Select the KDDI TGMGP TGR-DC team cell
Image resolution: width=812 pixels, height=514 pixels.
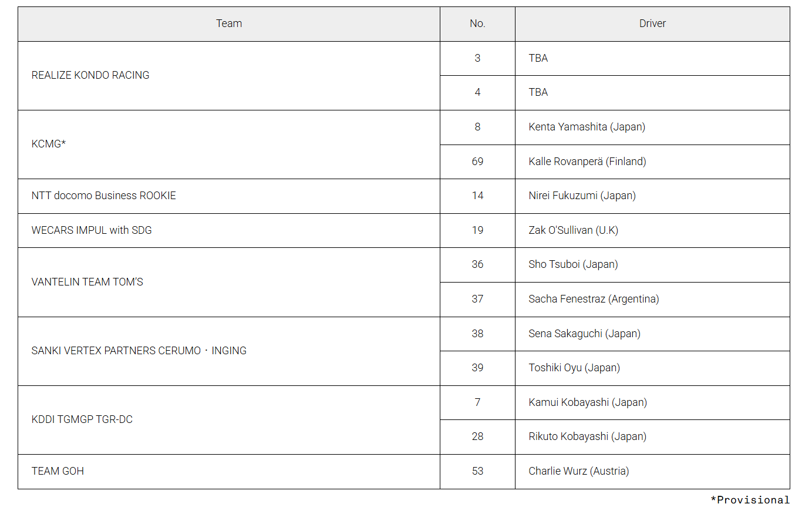click(82, 419)
